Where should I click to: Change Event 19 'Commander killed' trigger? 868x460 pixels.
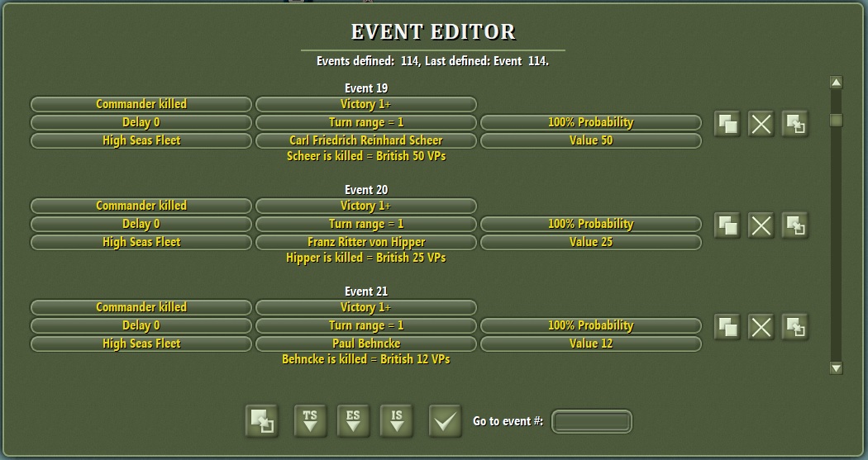pos(141,105)
